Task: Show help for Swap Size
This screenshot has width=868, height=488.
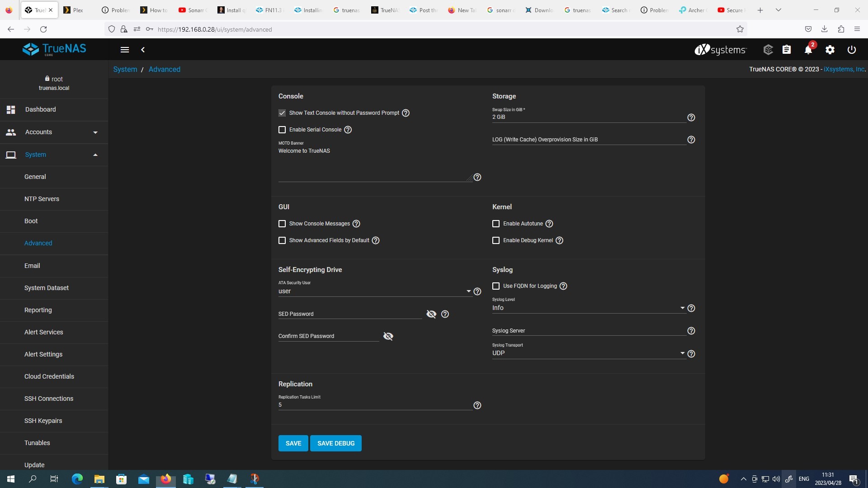Action: [x=691, y=117]
